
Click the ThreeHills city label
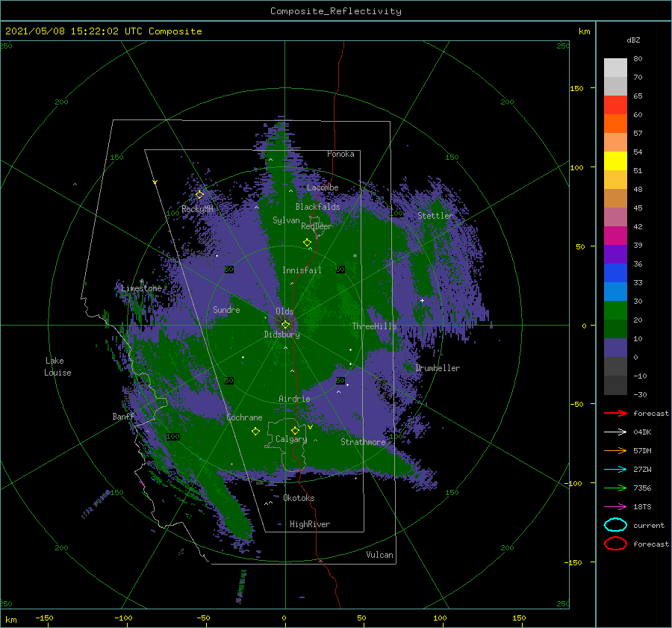375,326
